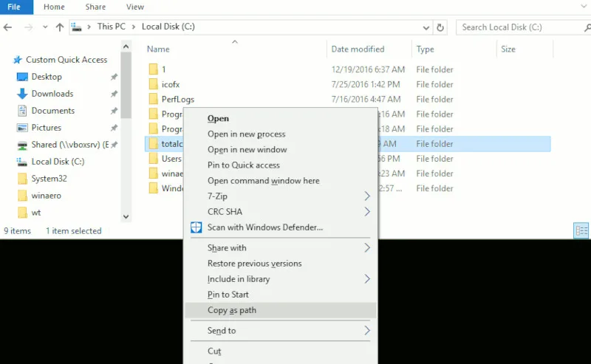The height and width of the screenshot is (364, 591).
Task: Sort by Date modified column header
Action: pyautogui.click(x=358, y=49)
